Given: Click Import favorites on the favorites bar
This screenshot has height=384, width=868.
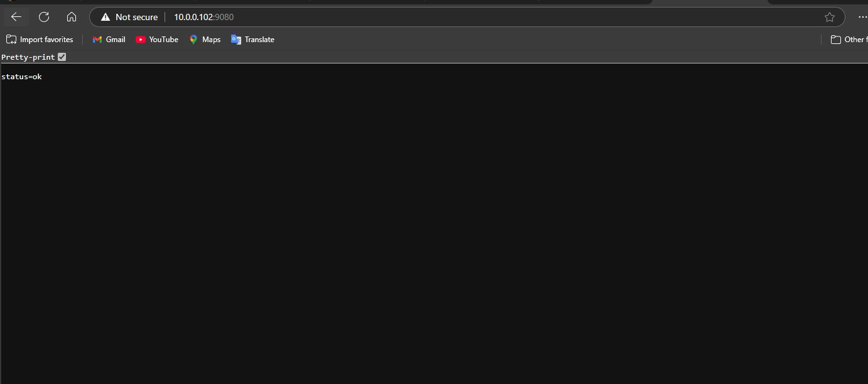Looking at the screenshot, I should click(40, 40).
